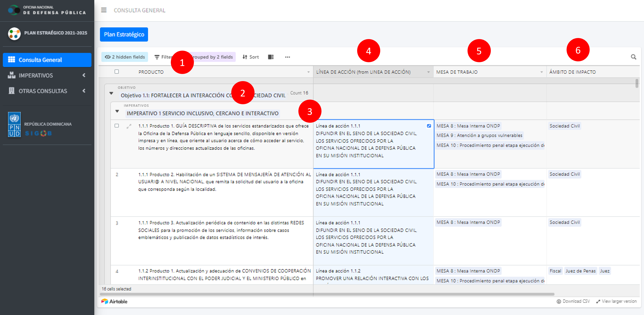Click the Plan Estratégico button

[x=124, y=34]
